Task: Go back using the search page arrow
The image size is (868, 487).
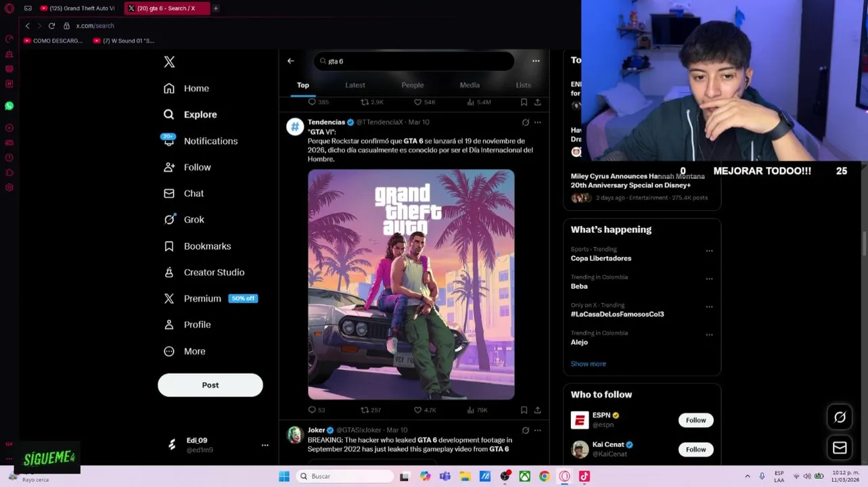Action: pyautogui.click(x=290, y=61)
